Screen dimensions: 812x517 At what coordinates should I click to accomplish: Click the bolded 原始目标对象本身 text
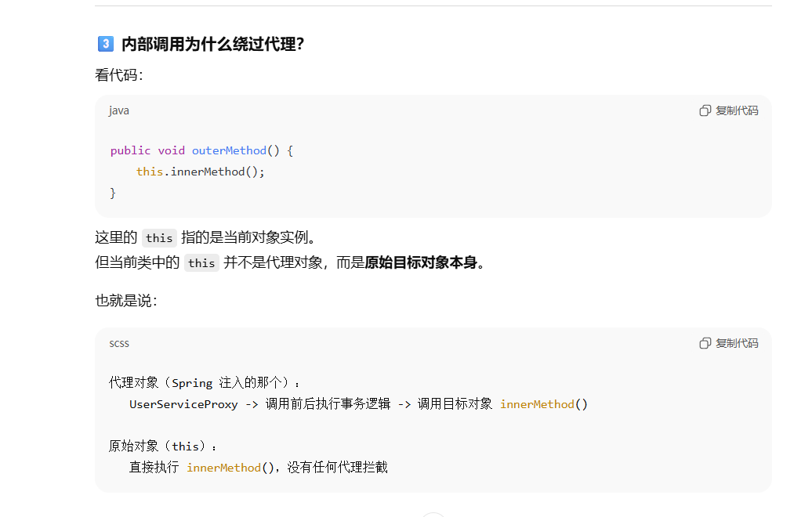pos(423,262)
